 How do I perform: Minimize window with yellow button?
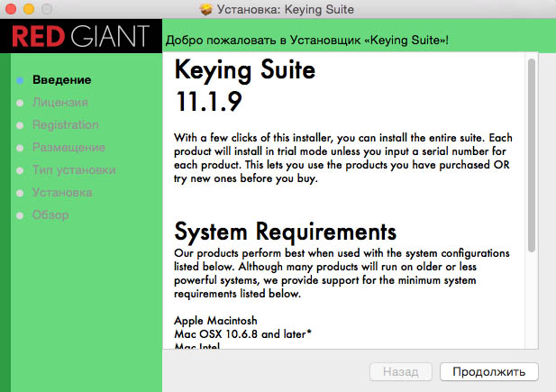(29, 9)
